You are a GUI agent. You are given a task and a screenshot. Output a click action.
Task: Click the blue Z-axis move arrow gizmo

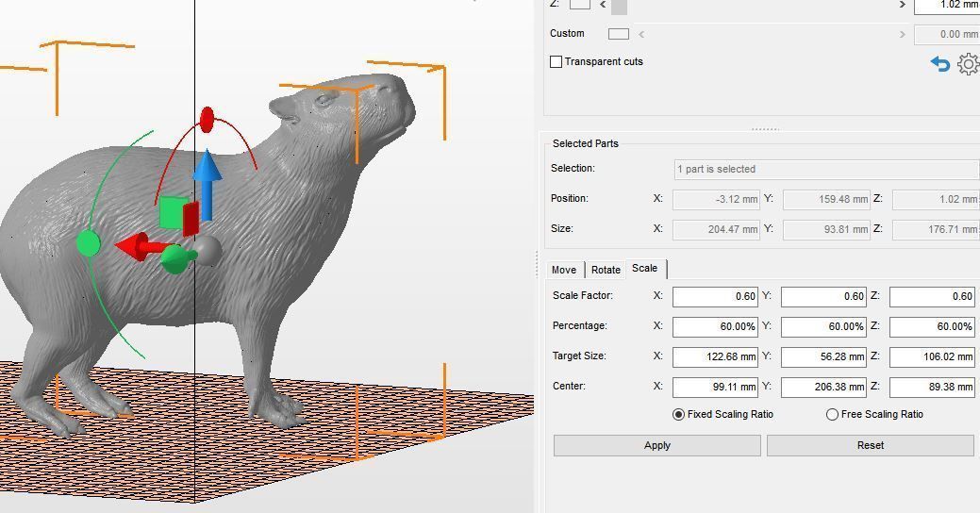pyautogui.click(x=207, y=184)
